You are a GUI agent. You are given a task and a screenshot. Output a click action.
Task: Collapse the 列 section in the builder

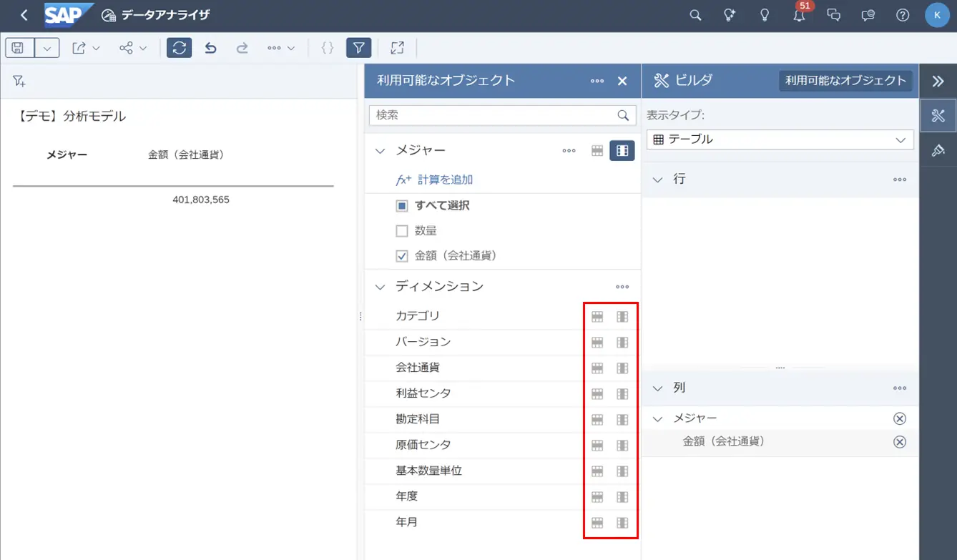click(x=658, y=388)
